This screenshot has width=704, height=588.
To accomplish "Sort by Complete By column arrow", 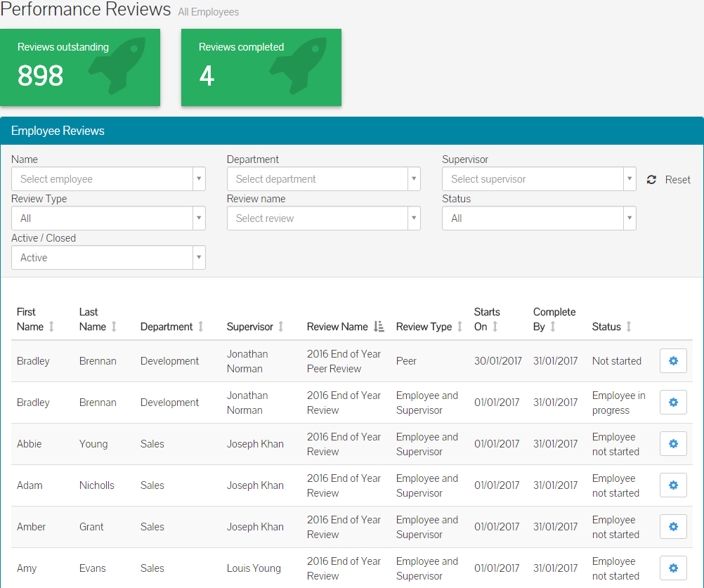I will click(553, 327).
